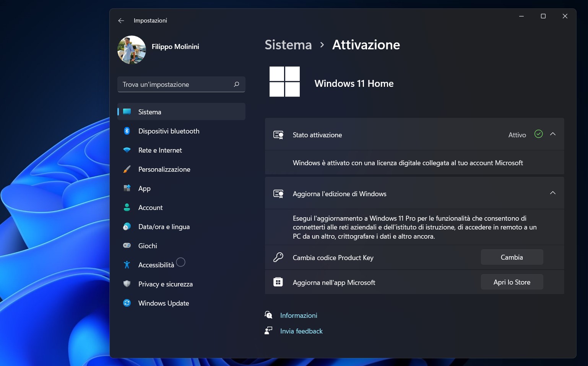588x366 pixels.
Task: Click the breadcrumb chevron separator
Action: click(322, 45)
